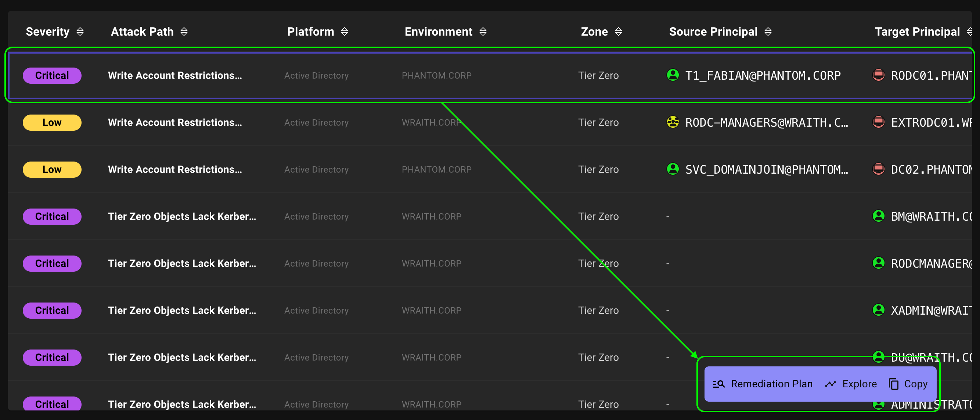
Task: Open Remediation Plan from the action bar
Action: tap(763, 384)
